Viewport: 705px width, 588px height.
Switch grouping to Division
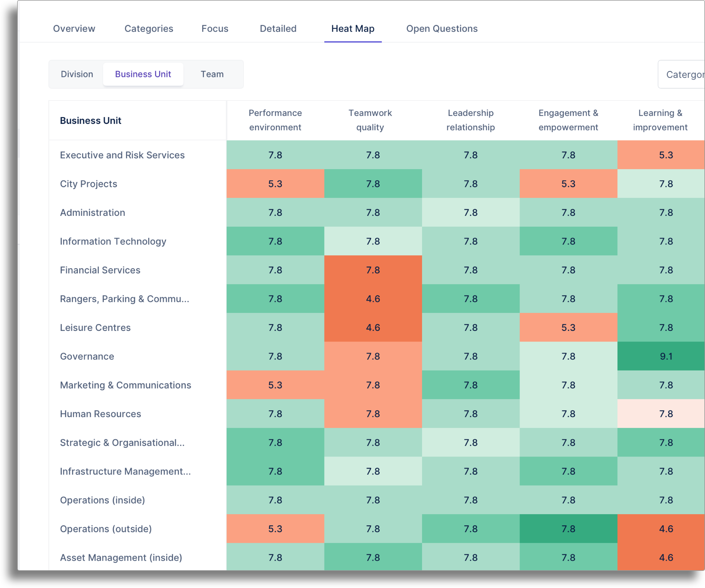(x=77, y=74)
